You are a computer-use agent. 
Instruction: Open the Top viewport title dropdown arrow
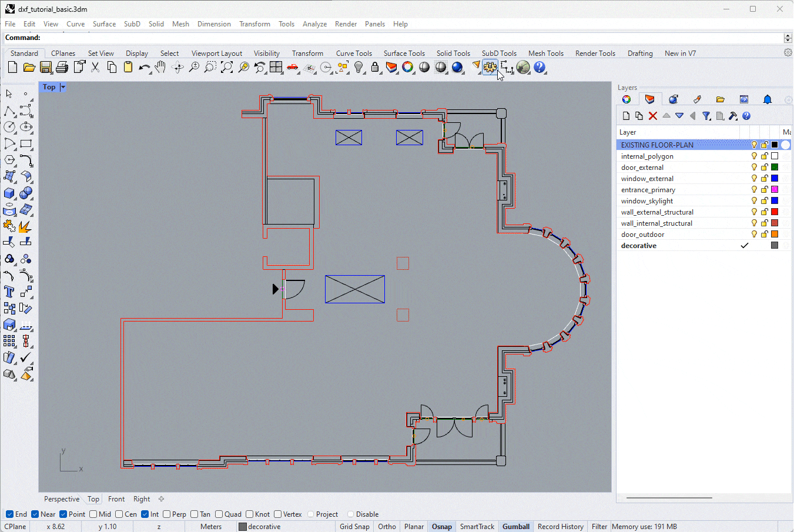click(x=63, y=87)
